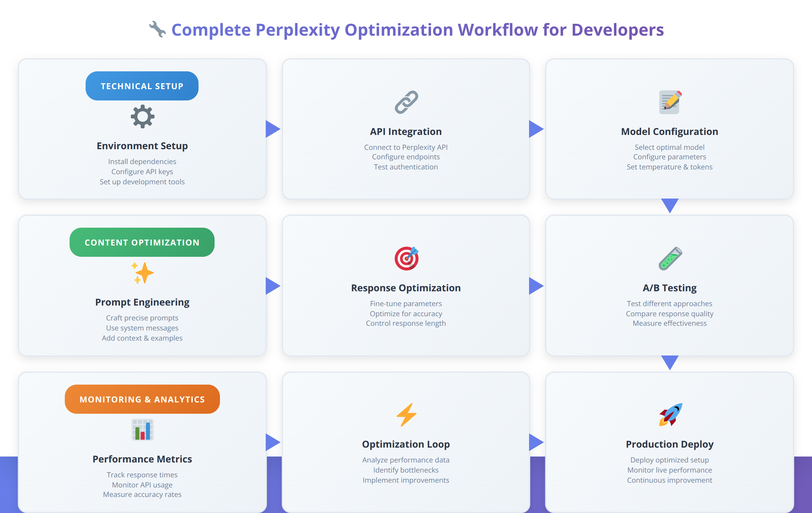Image resolution: width=812 pixels, height=513 pixels.
Task: Select the 'Configure parameters' line
Action: [669, 157]
